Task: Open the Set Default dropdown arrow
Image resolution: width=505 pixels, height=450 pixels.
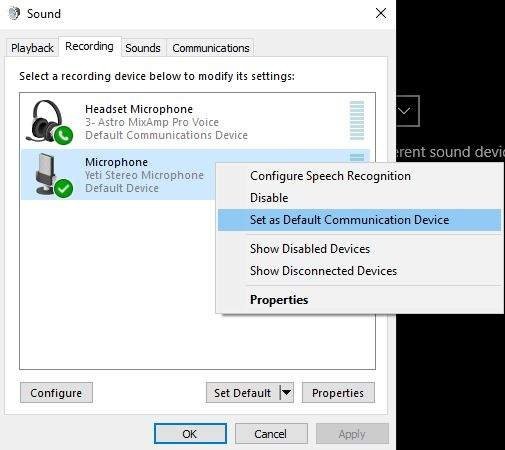Action: click(x=287, y=393)
